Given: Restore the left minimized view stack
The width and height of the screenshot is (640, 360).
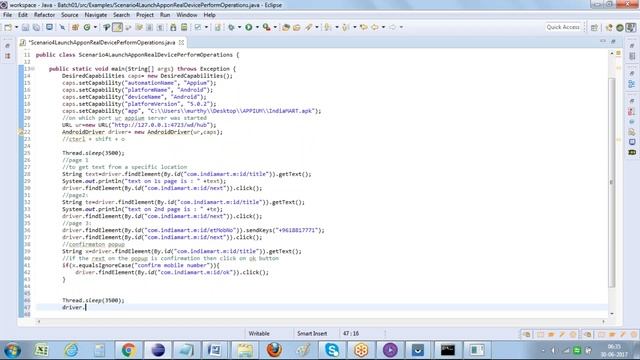Looking at the screenshot, I should click(7, 46).
